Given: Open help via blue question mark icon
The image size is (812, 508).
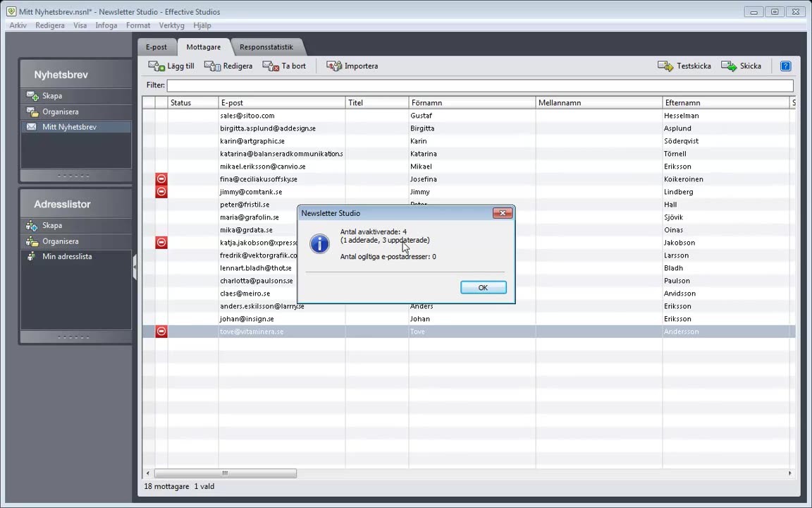Looking at the screenshot, I should pos(785,66).
